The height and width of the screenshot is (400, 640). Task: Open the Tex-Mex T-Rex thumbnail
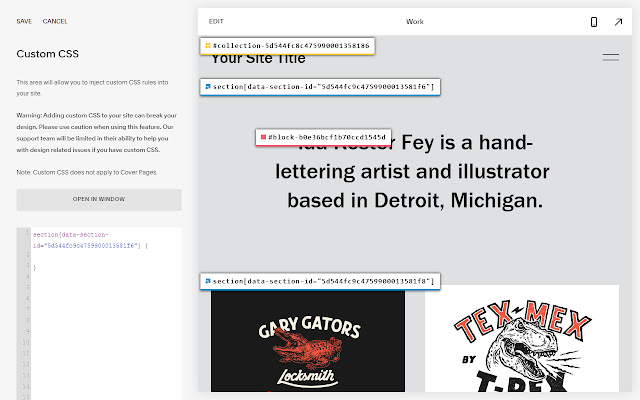tap(522, 338)
